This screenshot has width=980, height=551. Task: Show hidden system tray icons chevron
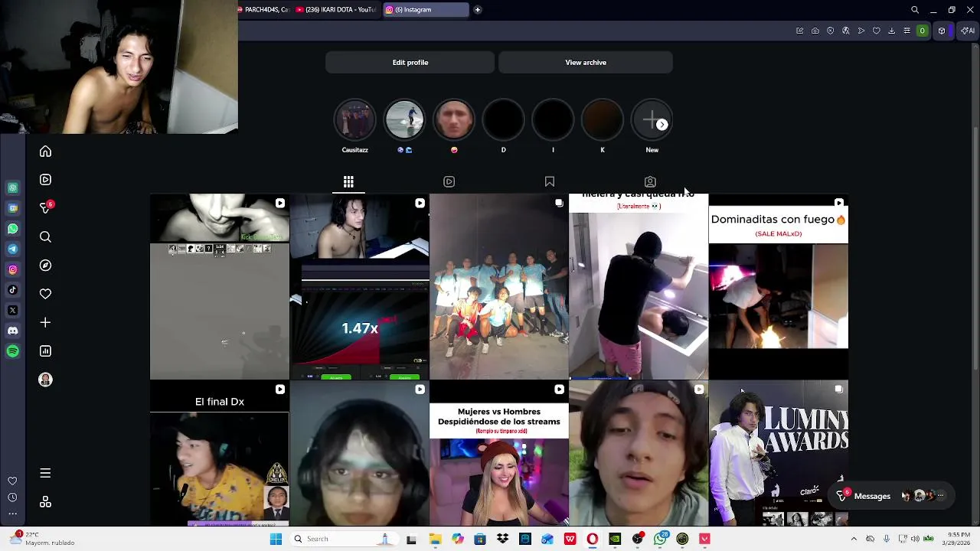(x=853, y=539)
